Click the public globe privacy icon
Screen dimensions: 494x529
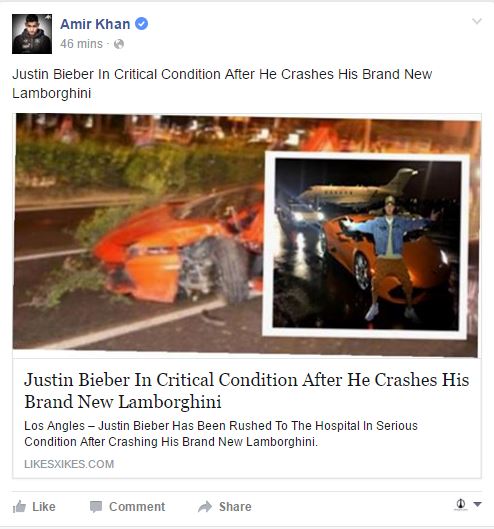(118, 44)
